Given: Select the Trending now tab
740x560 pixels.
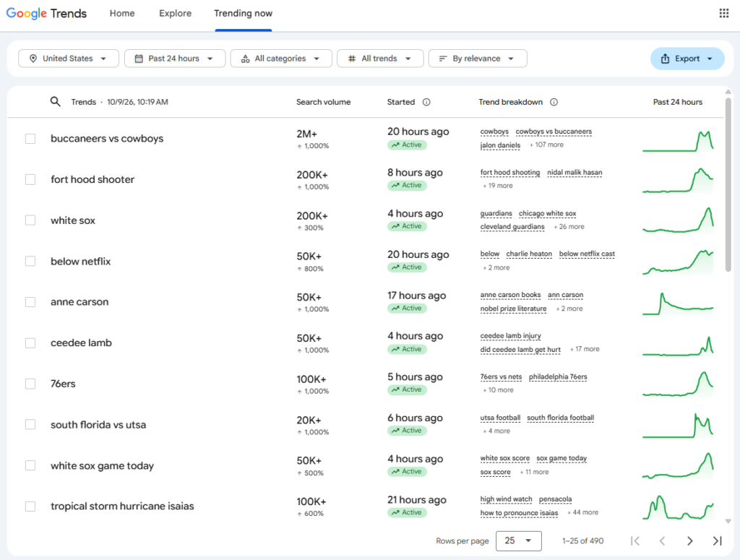Looking at the screenshot, I should pyautogui.click(x=243, y=13).
